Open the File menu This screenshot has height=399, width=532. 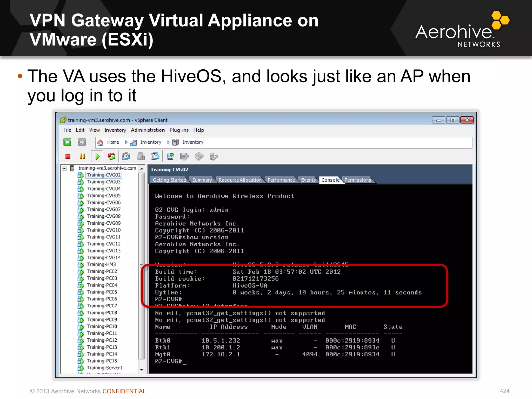pos(67,130)
